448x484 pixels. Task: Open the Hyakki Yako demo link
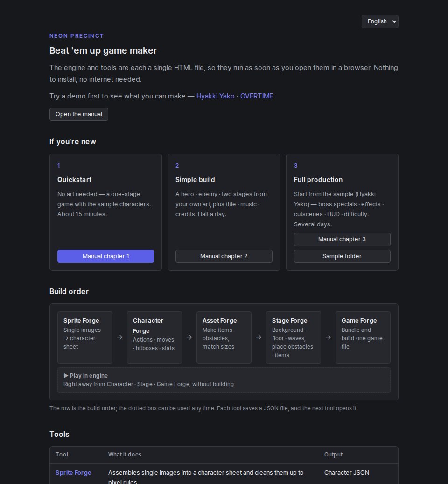coord(215,96)
